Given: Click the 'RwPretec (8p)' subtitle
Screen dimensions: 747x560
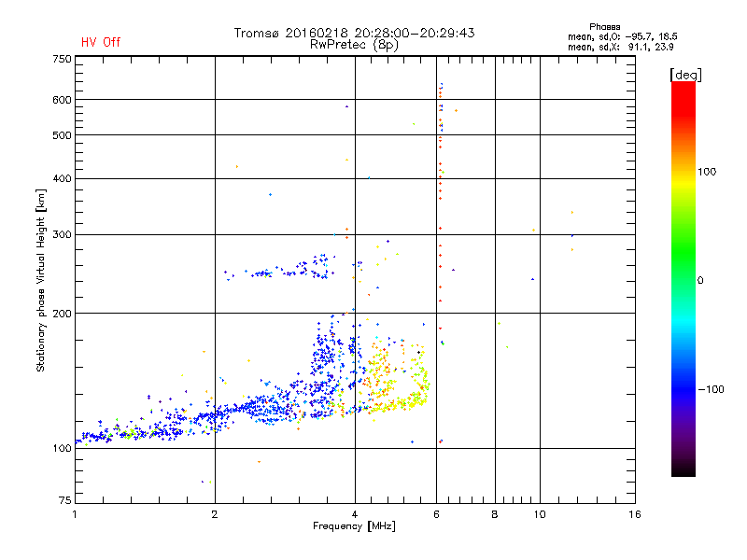Looking at the screenshot, I should pyautogui.click(x=354, y=45).
